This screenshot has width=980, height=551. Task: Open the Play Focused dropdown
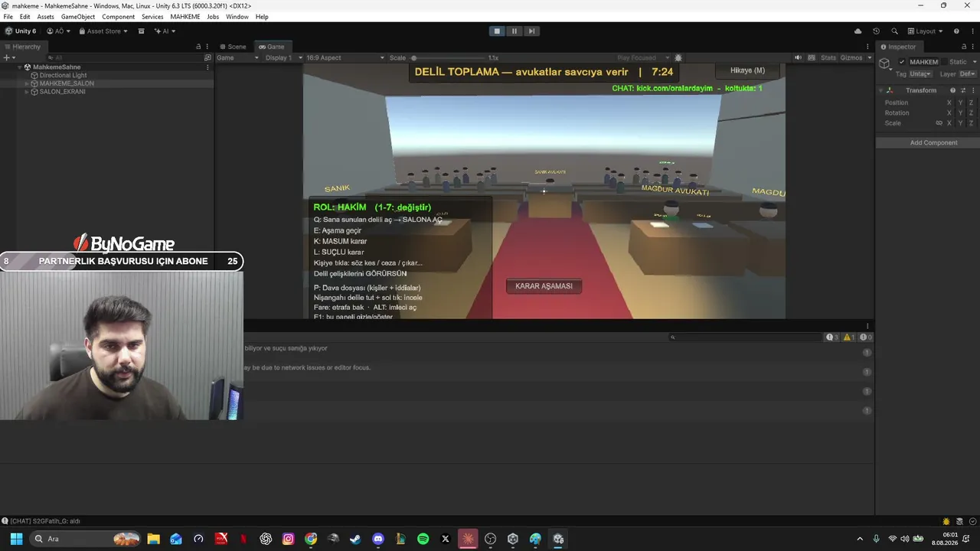click(643, 57)
